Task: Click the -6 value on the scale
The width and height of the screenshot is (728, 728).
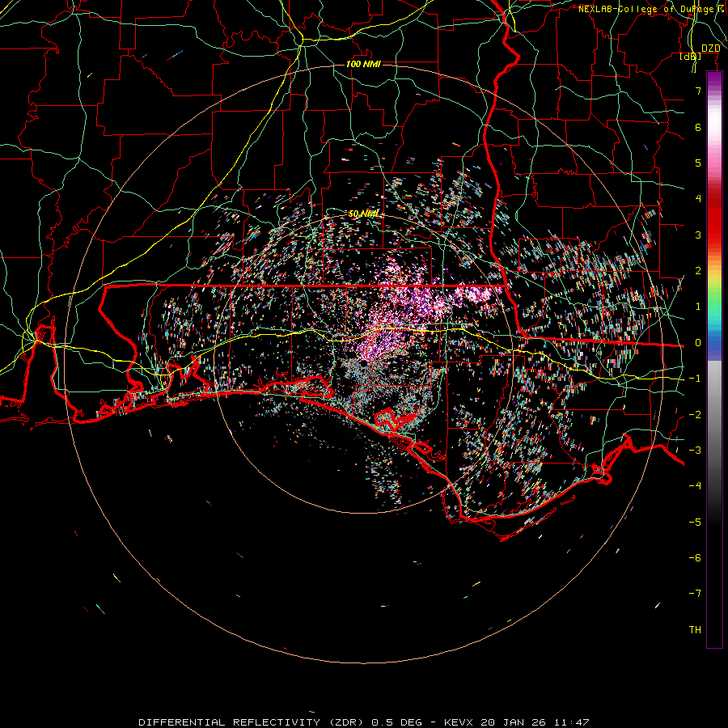Action: point(695,558)
